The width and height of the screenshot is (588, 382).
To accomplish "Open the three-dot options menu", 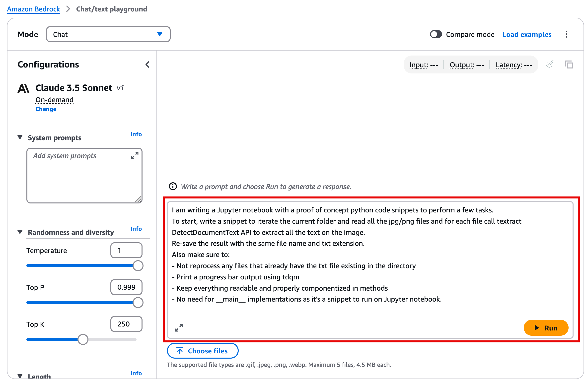I will pyautogui.click(x=566, y=34).
